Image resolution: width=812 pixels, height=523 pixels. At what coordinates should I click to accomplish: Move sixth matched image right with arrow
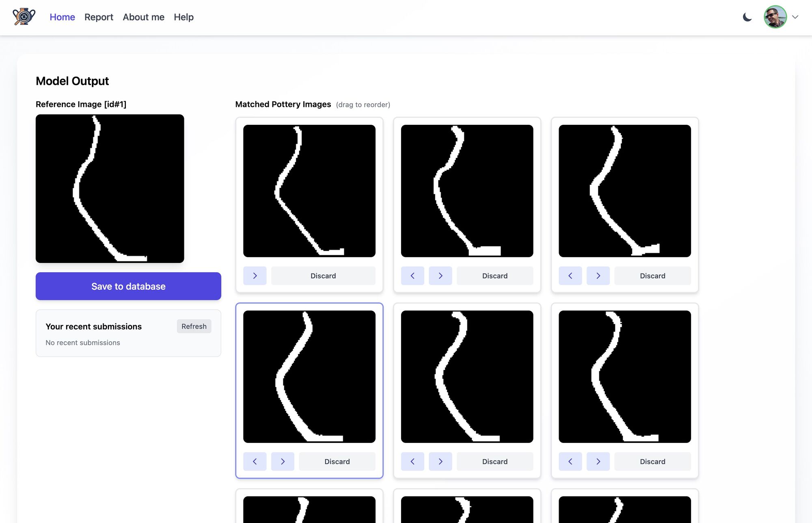[598, 461]
